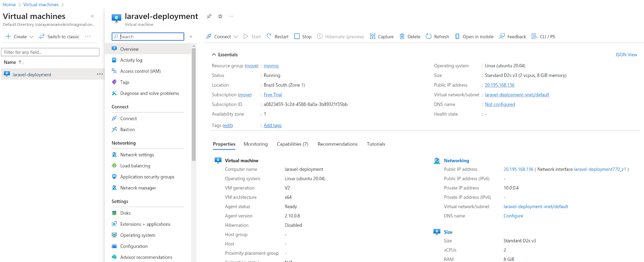Open Disks settings

125,213
